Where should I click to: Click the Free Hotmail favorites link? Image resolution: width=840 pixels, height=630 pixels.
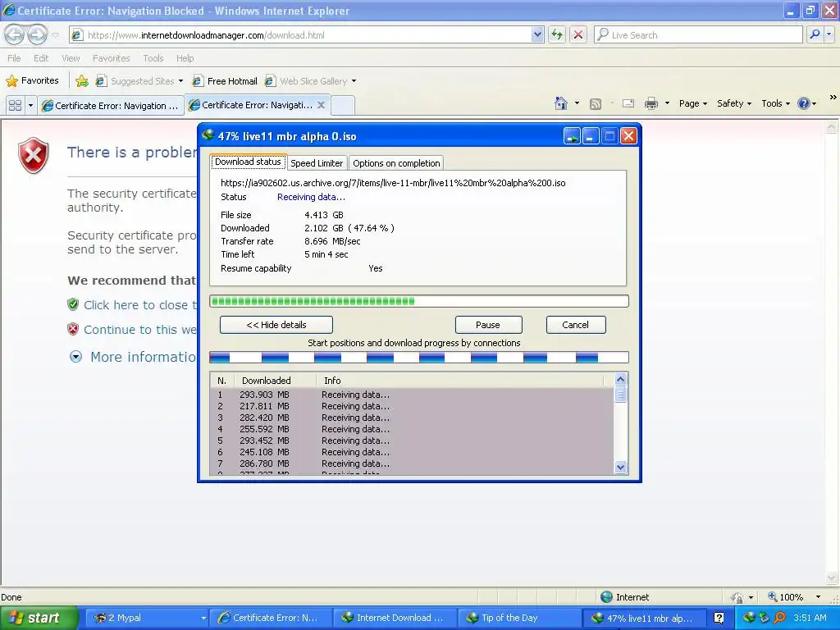(226, 81)
